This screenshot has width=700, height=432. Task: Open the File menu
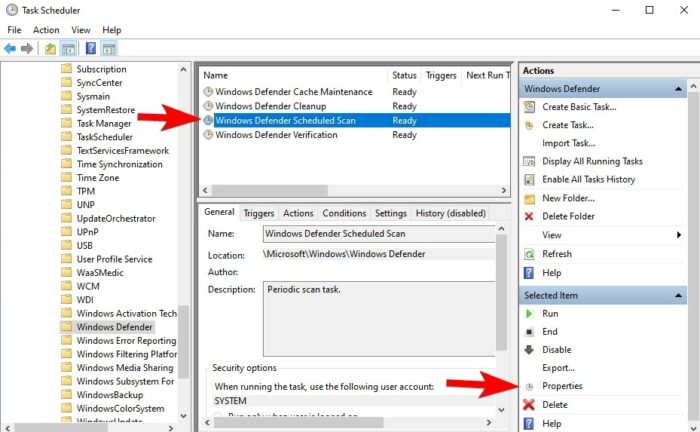[x=14, y=30]
